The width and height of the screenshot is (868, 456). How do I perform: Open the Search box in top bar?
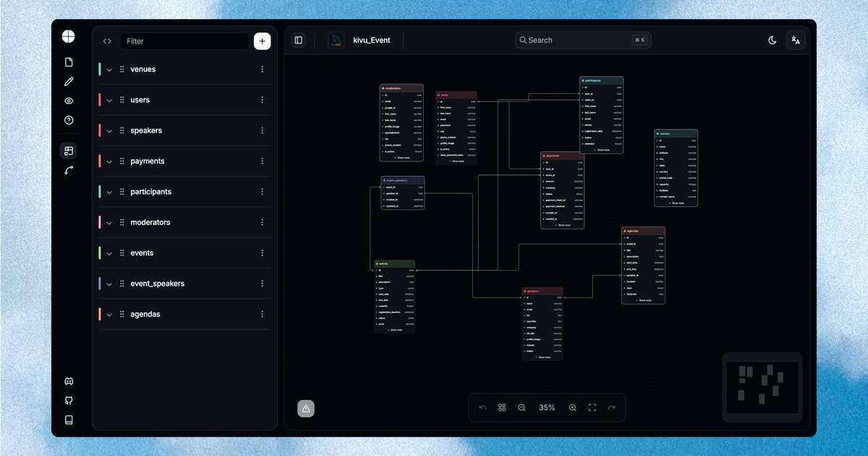pyautogui.click(x=583, y=40)
